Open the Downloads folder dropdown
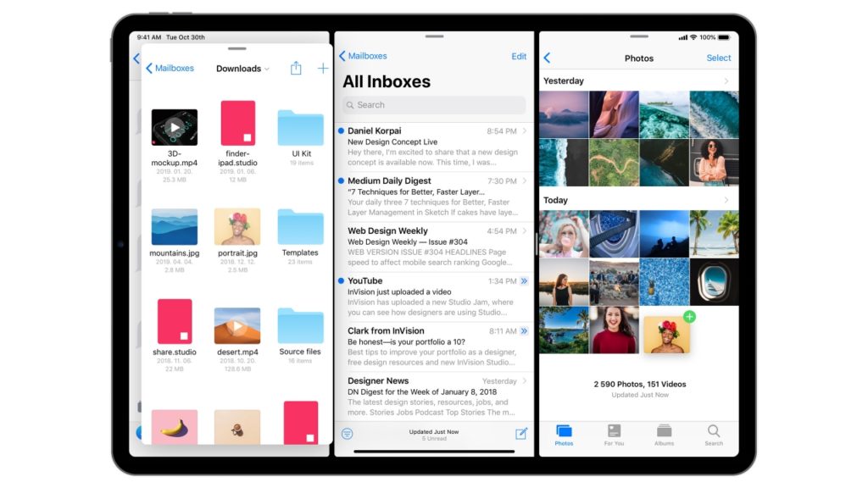 click(x=242, y=69)
